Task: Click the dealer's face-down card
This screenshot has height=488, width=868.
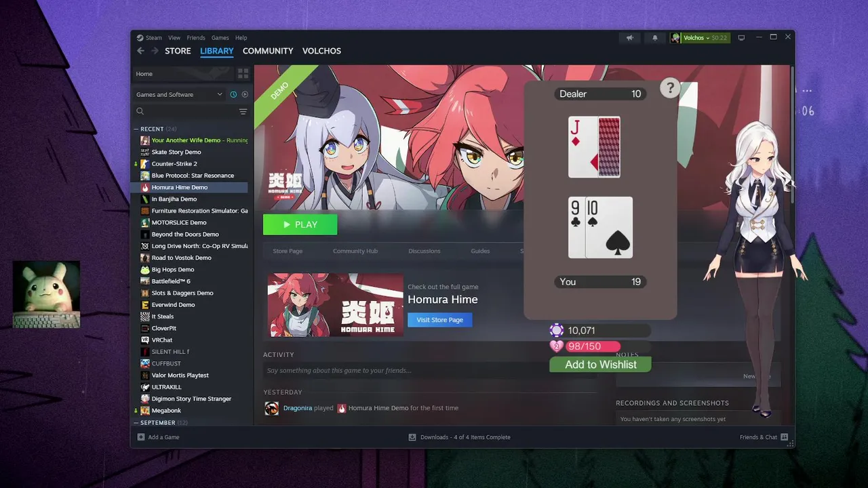Action: click(609, 147)
